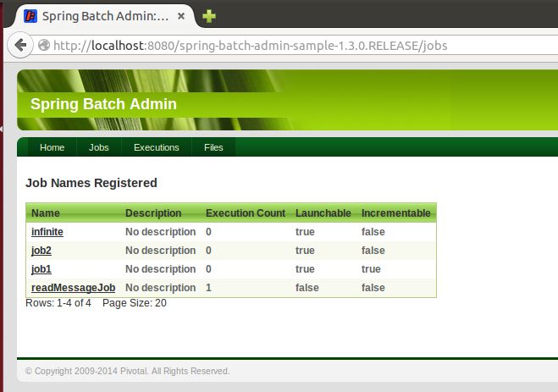Image resolution: width=558 pixels, height=392 pixels.
Task: Click No description in infinite row
Action: [x=161, y=232]
